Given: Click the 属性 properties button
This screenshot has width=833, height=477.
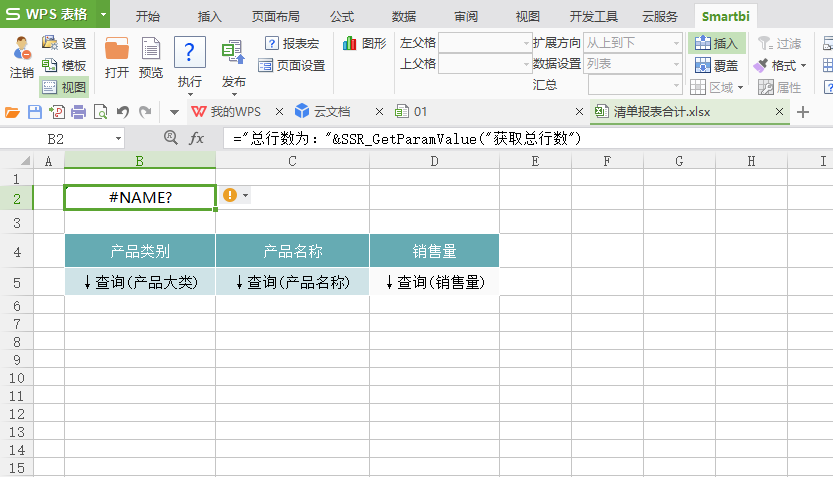Looking at the screenshot, I should coord(779,87).
